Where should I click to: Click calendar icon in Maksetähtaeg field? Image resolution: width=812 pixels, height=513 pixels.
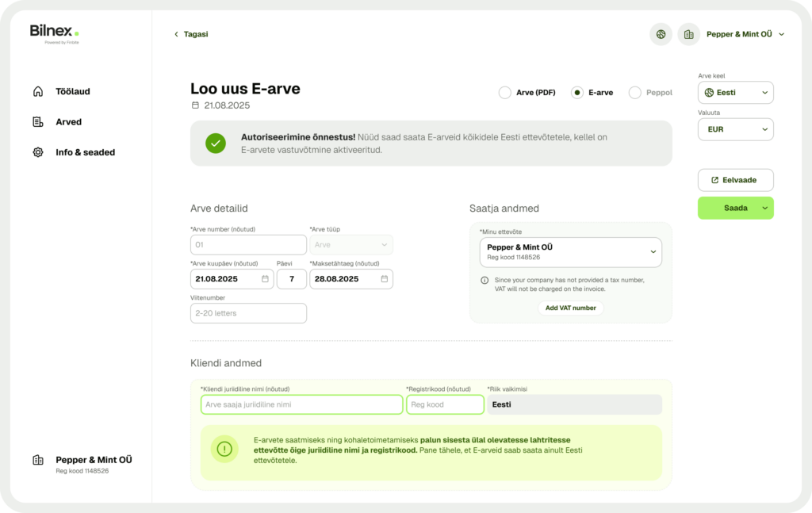click(384, 279)
